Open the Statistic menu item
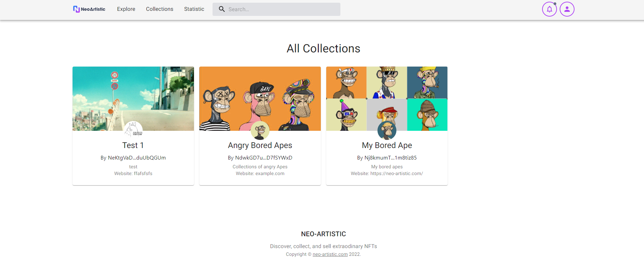 [194, 9]
